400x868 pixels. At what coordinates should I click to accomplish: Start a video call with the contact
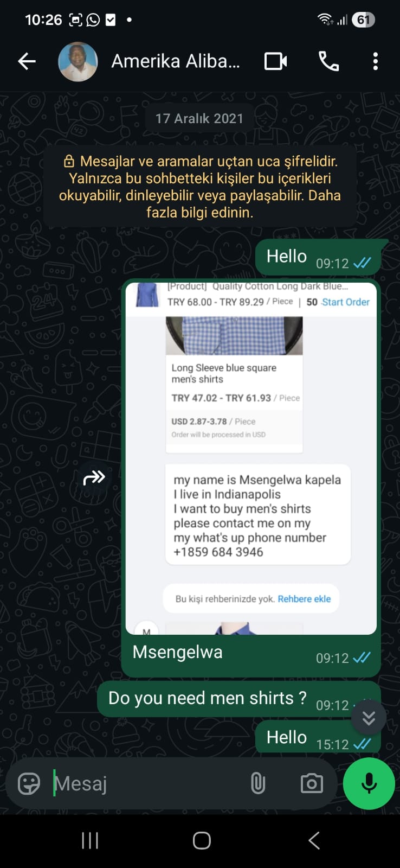[x=275, y=61]
